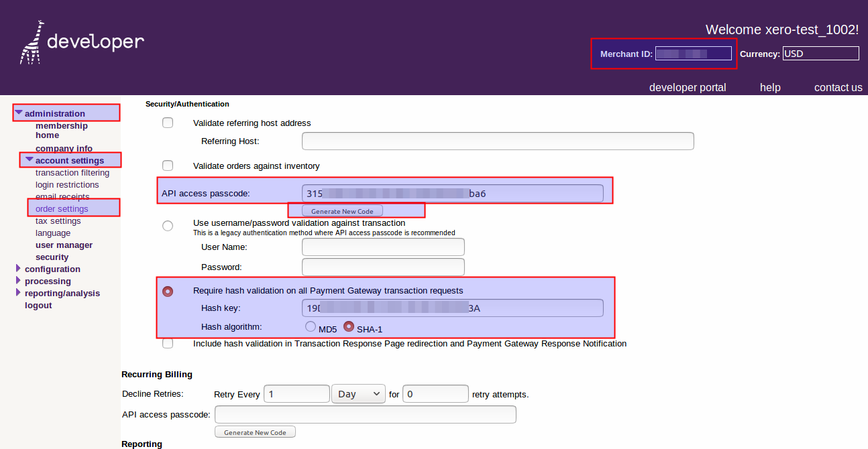Select username/password validation radio button
The height and width of the screenshot is (449, 868).
(168, 226)
